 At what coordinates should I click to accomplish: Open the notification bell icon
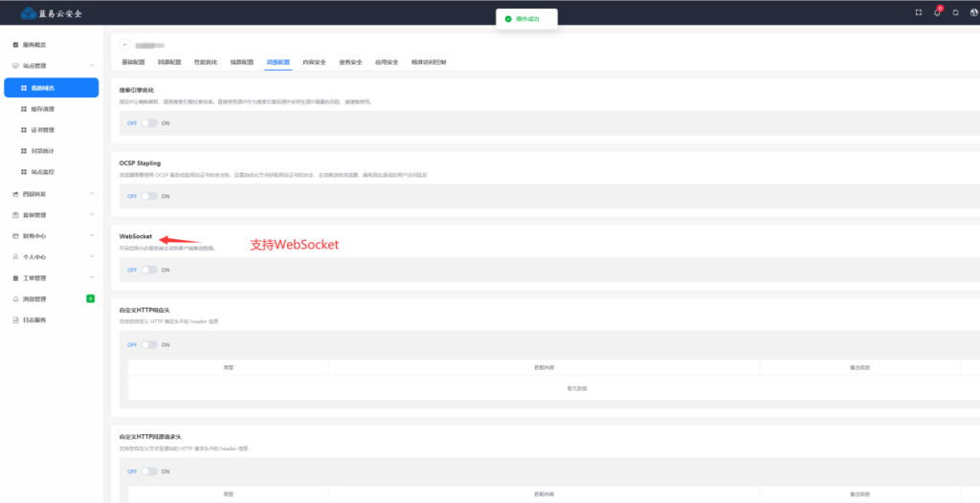tap(938, 12)
